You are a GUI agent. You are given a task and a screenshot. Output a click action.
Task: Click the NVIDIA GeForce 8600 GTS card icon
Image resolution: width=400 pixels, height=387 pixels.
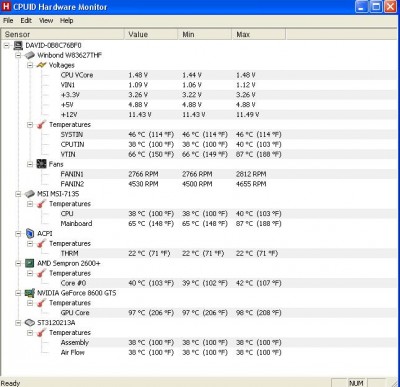(30, 293)
